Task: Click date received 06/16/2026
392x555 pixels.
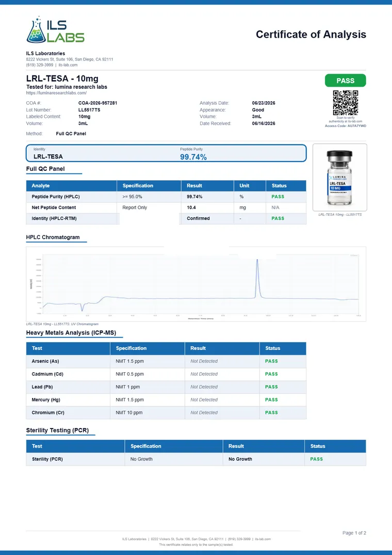Action: tap(264, 123)
